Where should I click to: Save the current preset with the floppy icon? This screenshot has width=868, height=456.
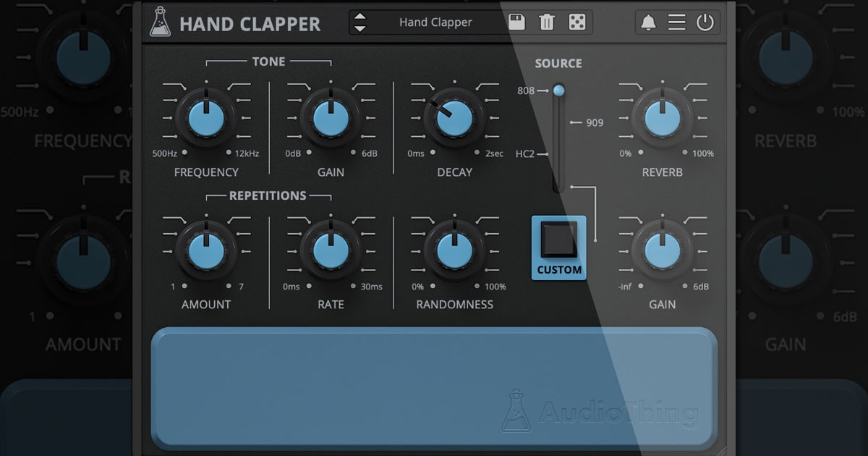pyautogui.click(x=516, y=22)
